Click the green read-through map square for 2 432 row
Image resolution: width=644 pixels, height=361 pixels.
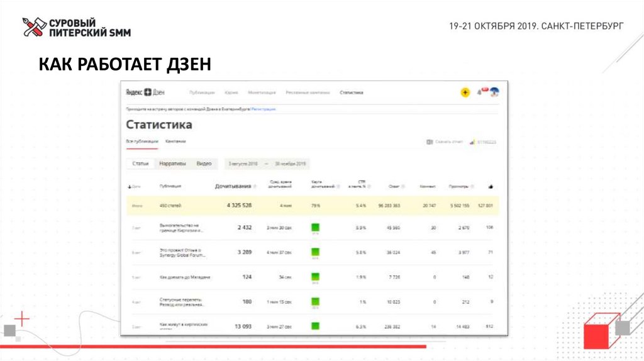click(x=315, y=228)
